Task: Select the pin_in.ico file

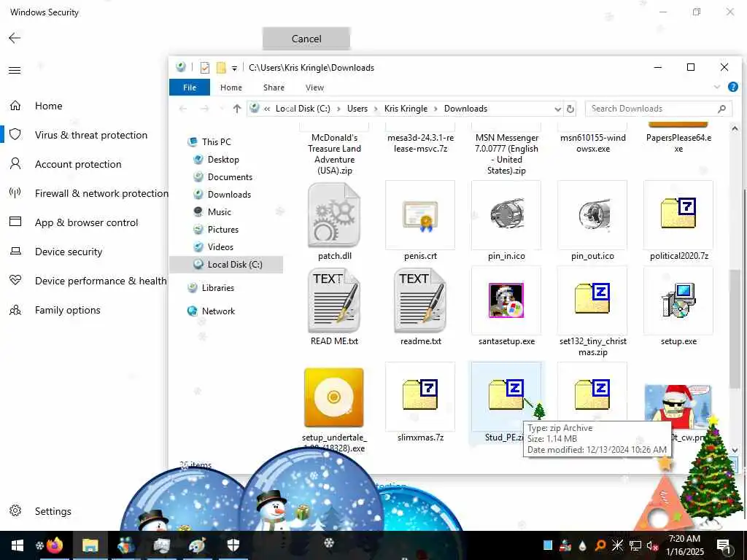Action: click(x=506, y=215)
